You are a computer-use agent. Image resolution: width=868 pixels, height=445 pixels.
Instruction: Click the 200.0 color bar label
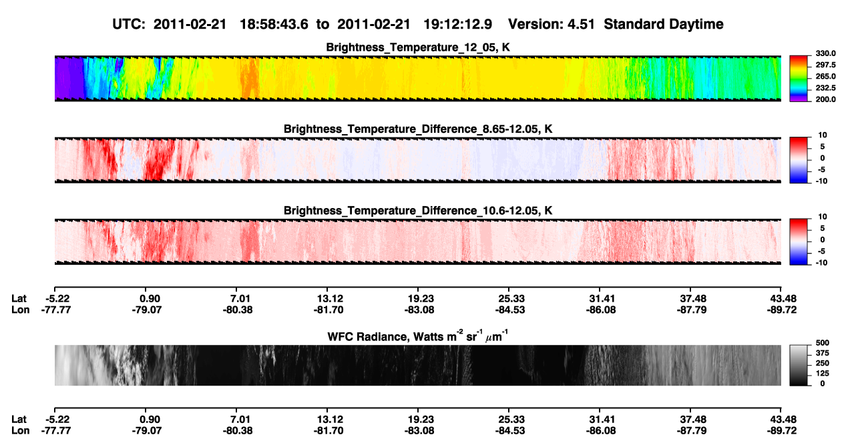(827, 99)
